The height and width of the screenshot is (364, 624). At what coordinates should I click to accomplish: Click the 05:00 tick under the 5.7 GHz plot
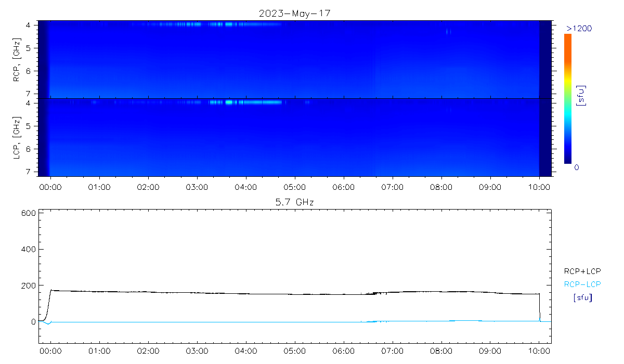point(295,351)
